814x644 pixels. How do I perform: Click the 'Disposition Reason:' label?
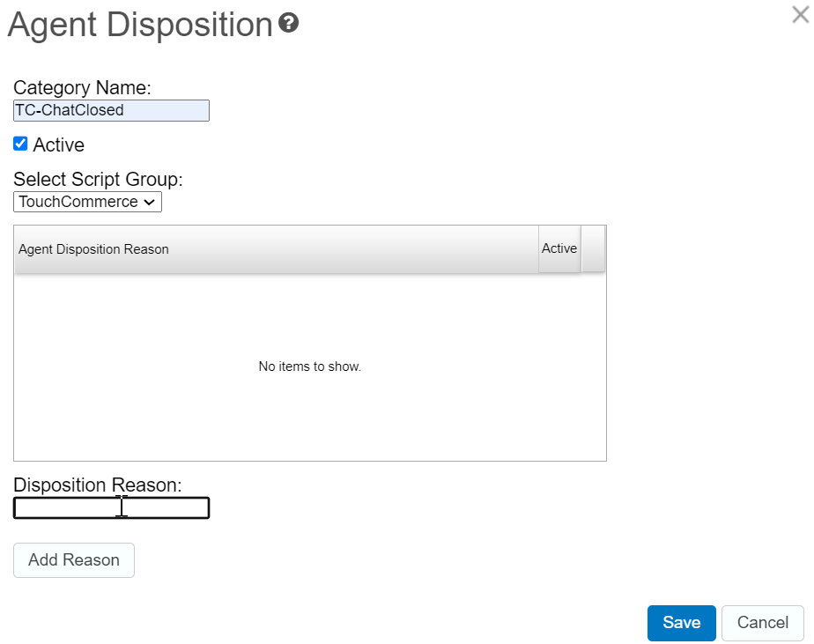(x=97, y=485)
